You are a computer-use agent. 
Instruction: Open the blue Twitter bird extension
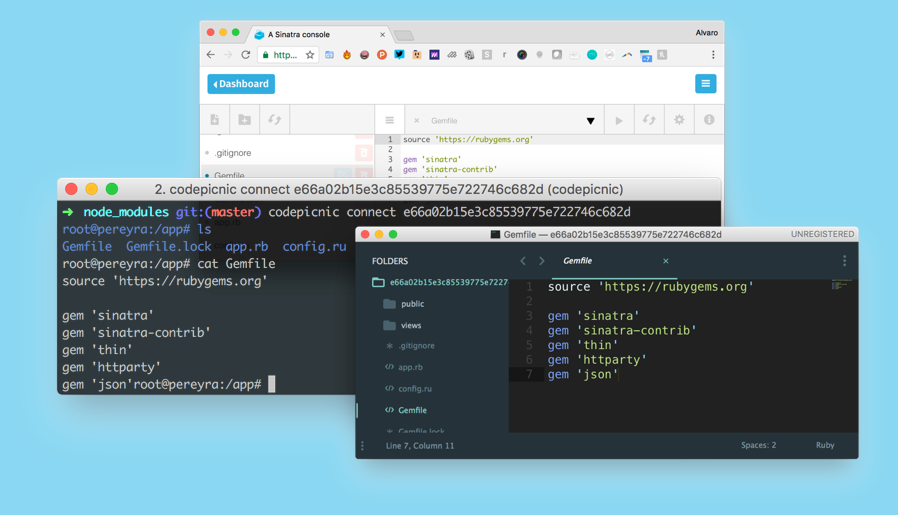point(399,55)
